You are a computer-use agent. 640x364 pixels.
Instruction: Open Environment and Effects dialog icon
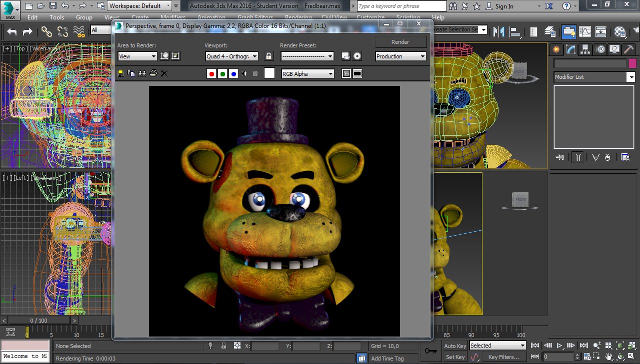pyautogui.click(x=357, y=56)
